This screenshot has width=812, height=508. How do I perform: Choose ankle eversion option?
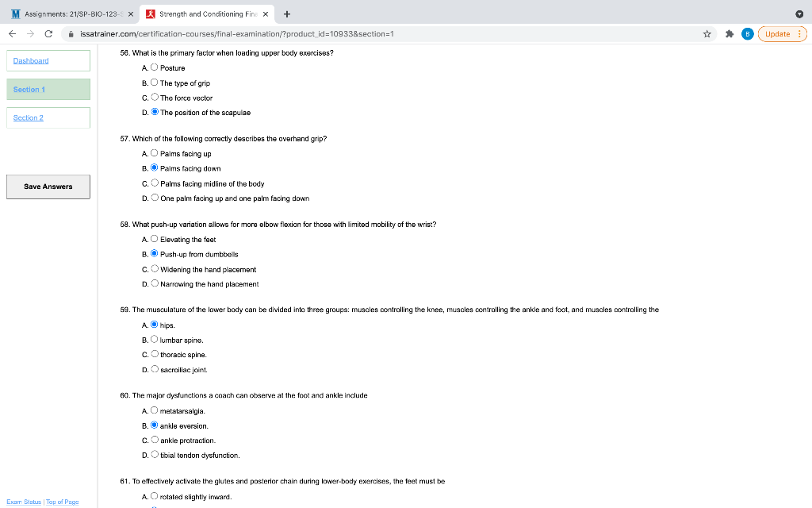coord(155,425)
